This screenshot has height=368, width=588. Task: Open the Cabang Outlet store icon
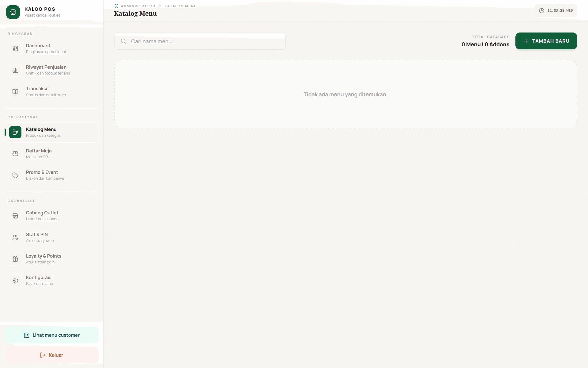pyautogui.click(x=15, y=216)
